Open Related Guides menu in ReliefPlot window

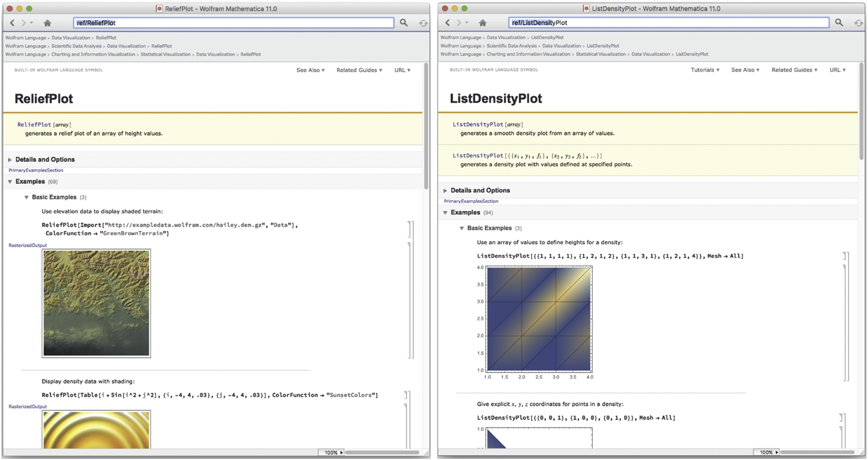pos(359,70)
